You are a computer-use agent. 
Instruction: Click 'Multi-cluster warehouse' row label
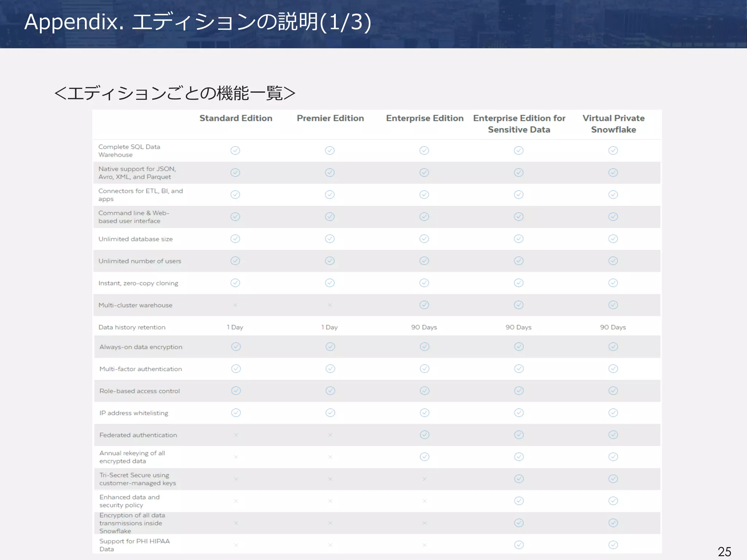(x=135, y=305)
